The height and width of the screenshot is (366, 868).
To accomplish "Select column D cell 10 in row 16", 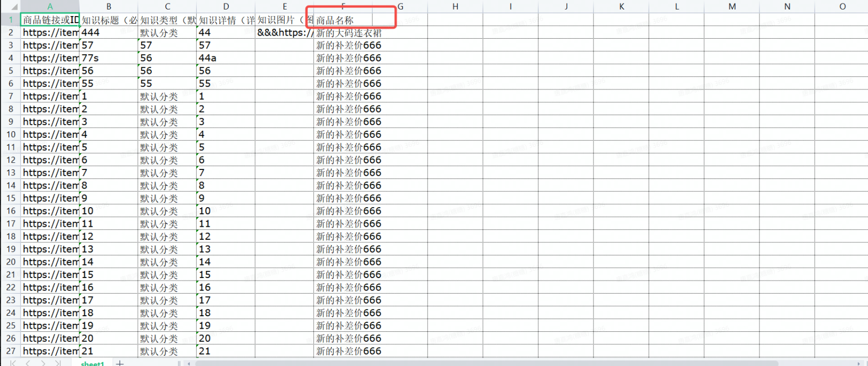I will coord(226,211).
